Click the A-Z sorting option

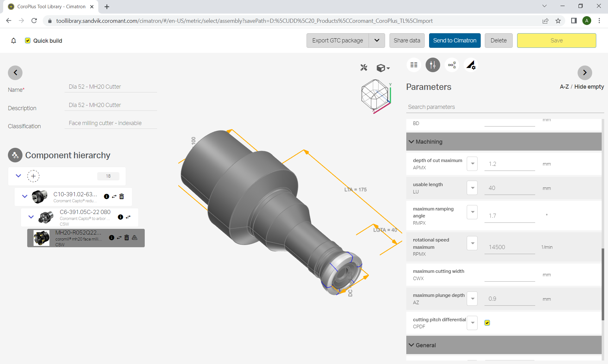562,87
